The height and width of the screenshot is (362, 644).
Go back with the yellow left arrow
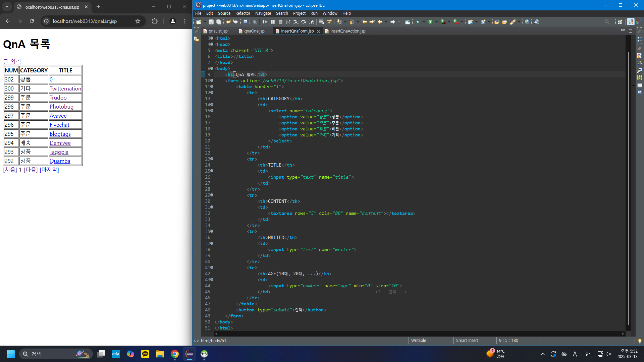tap(380, 22)
